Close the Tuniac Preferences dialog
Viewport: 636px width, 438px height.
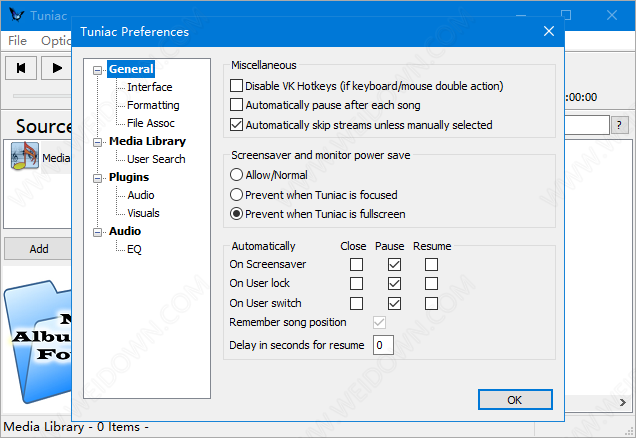(548, 31)
